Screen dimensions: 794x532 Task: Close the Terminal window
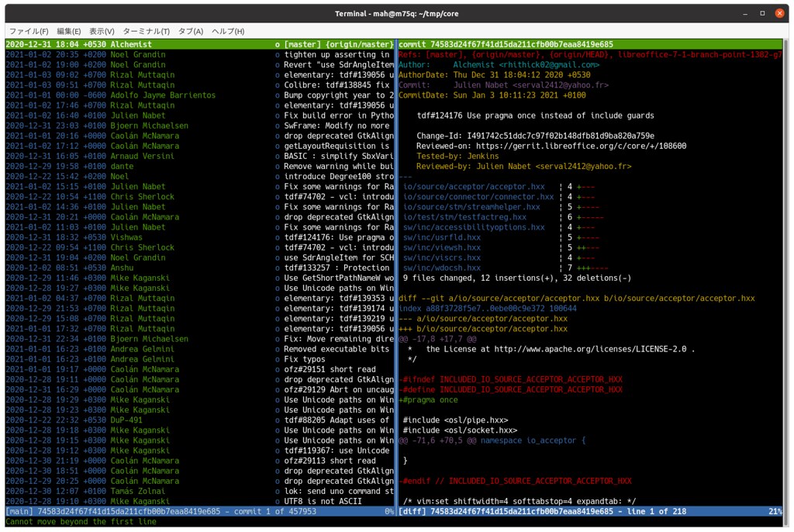[779, 14]
